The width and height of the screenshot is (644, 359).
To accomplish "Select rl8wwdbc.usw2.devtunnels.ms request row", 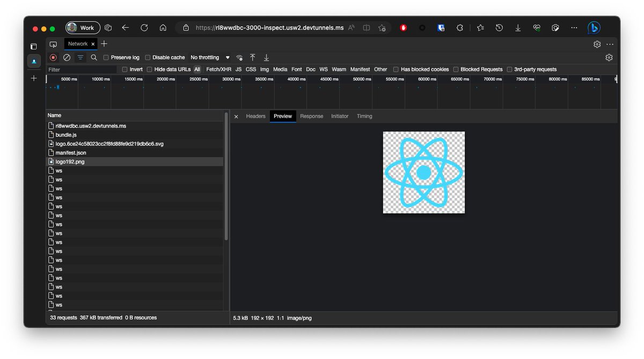I will tap(134, 126).
